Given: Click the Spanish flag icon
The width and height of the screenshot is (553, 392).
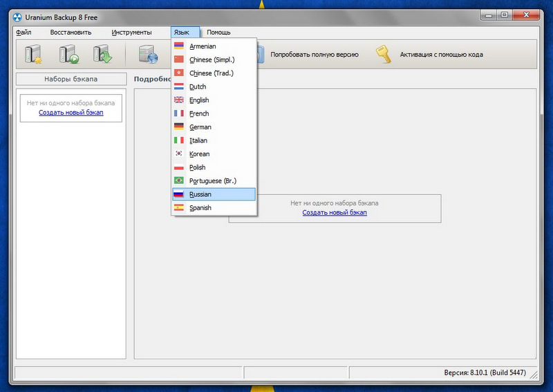Looking at the screenshot, I should pyautogui.click(x=179, y=207).
